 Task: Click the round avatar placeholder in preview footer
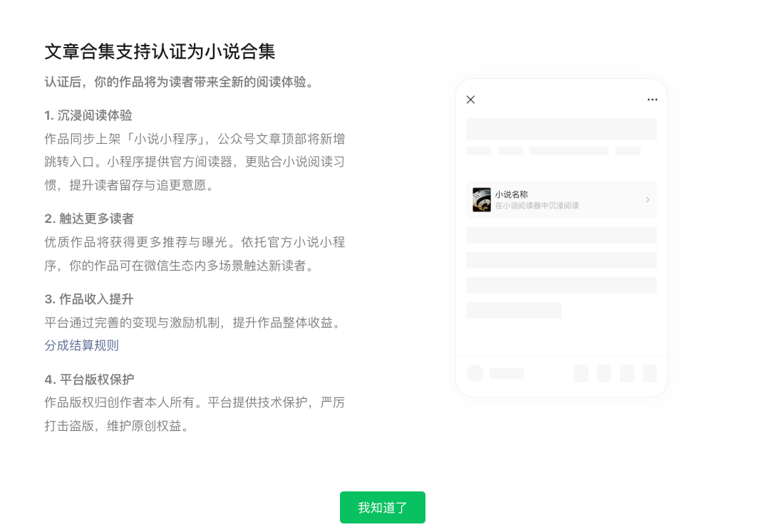(x=475, y=373)
